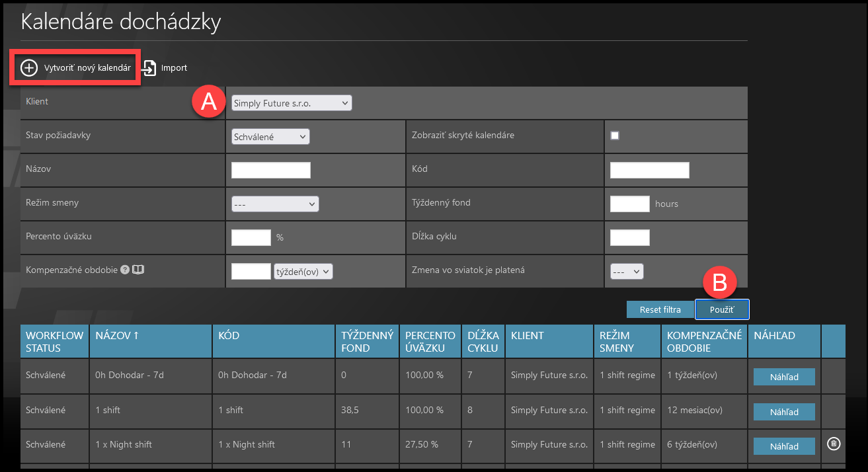The image size is (868, 472).
Task: Click into the Týždenný fond hours field
Action: [x=629, y=204]
